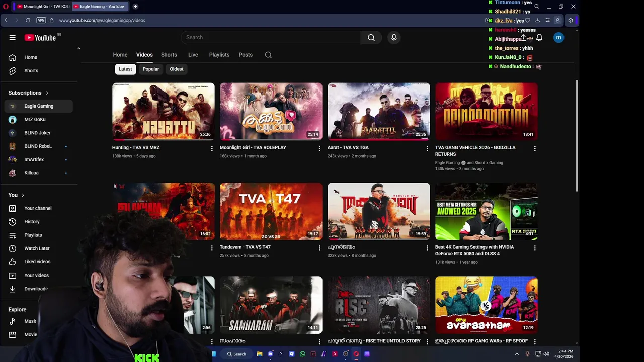Play the TVA vs T47 thumbnail
The height and width of the screenshot is (362, 644).
tap(271, 211)
